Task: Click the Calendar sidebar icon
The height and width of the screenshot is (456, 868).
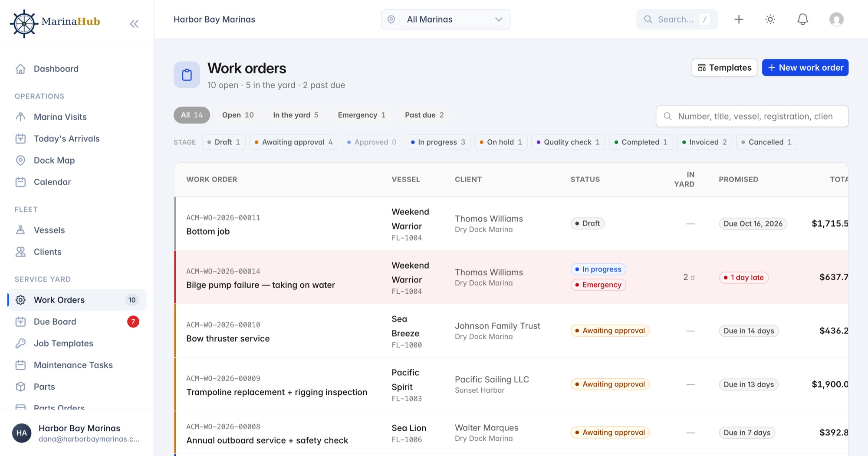Action: coord(20,182)
